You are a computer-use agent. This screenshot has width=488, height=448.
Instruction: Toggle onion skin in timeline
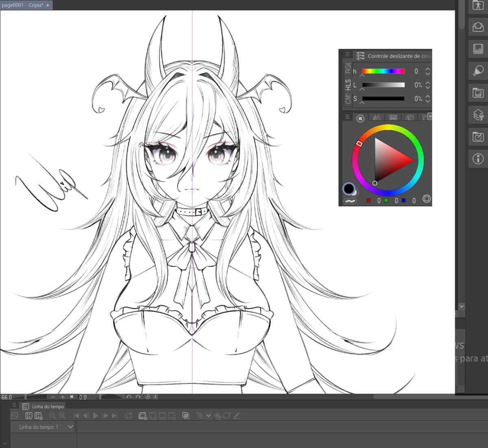pyautogui.click(x=186, y=416)
